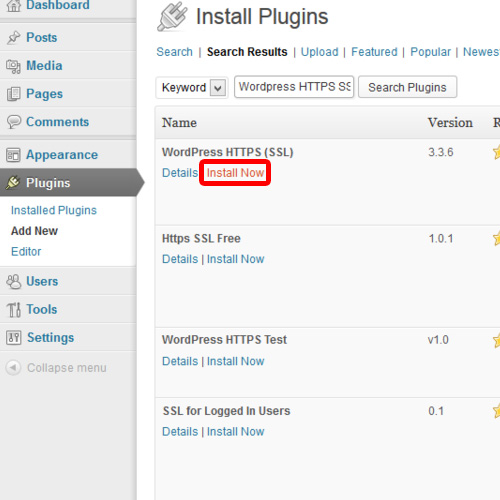Switch to the Upload tab

coord(320,52)
